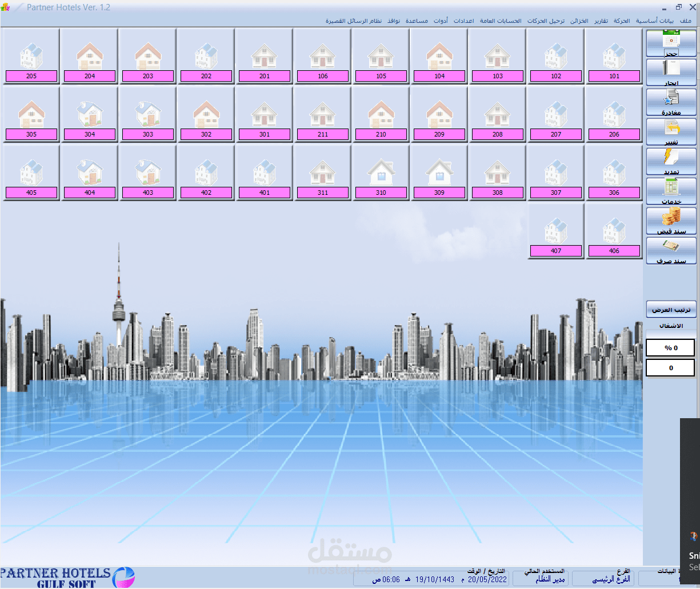Select the room 304 house icon
700x589 pixels.
[x=90, y=114]
